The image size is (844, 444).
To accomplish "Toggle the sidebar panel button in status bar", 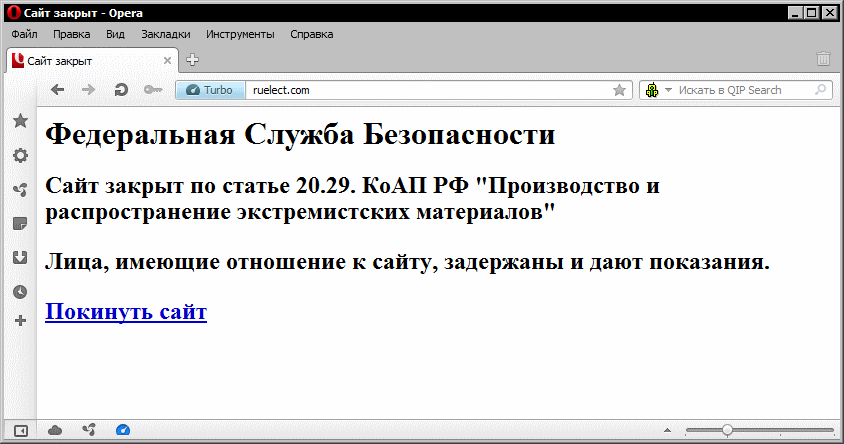I will tap(20, 430).
